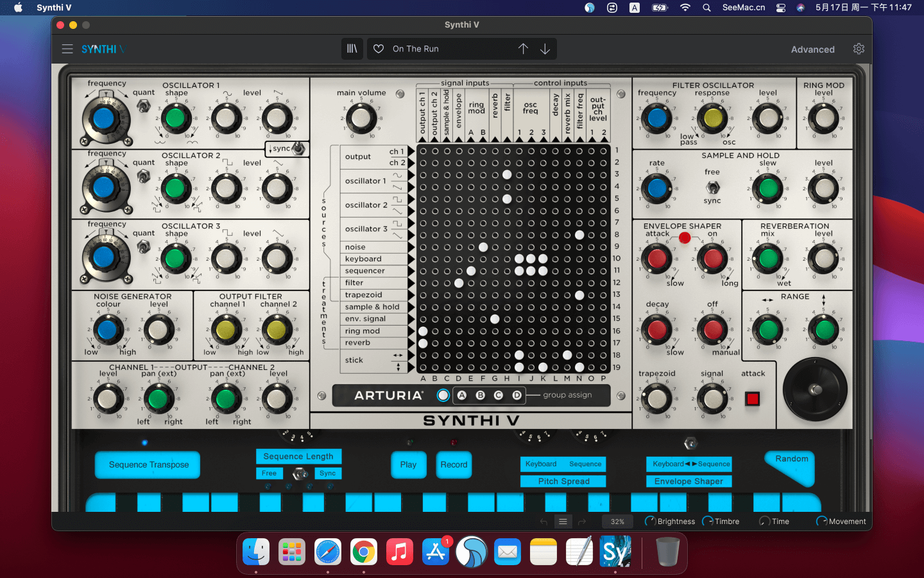Click the main volume knob
Screen dimensions: 924x578
pos(361,118)
